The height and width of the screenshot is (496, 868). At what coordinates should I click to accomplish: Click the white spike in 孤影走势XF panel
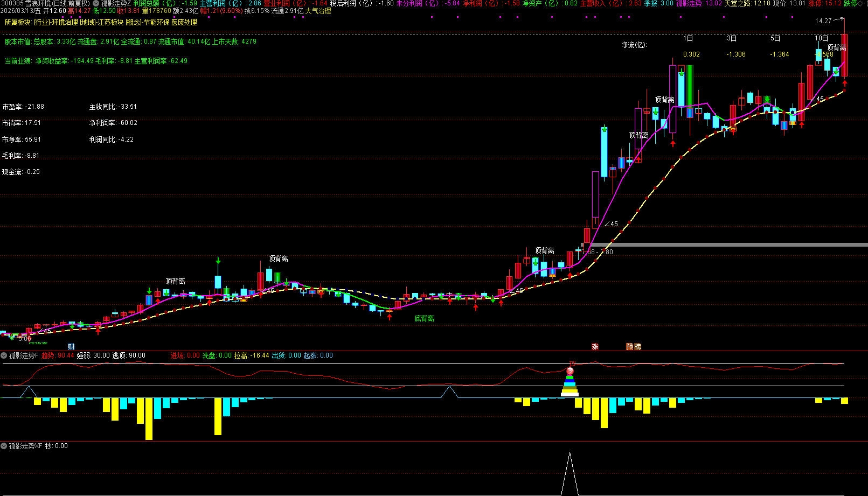tap(570, 473)
